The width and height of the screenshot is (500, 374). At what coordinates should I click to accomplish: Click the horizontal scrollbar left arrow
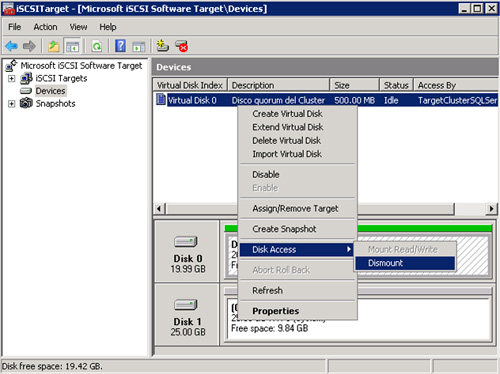(159, 209)
